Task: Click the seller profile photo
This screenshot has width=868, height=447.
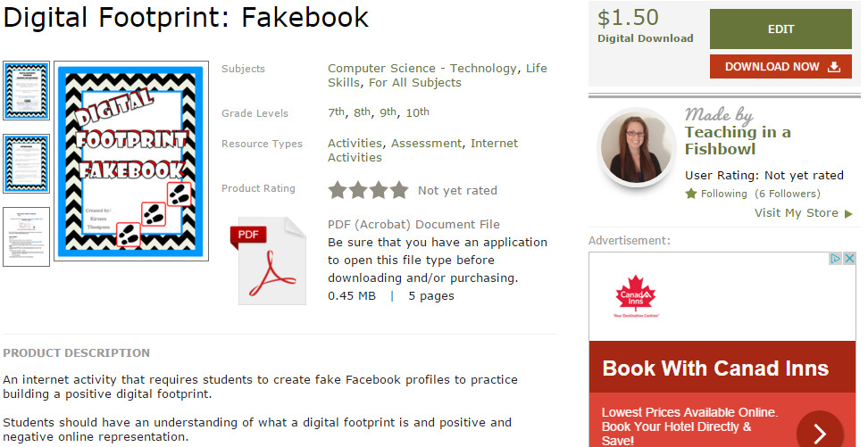Action: (x=637, y=148)
